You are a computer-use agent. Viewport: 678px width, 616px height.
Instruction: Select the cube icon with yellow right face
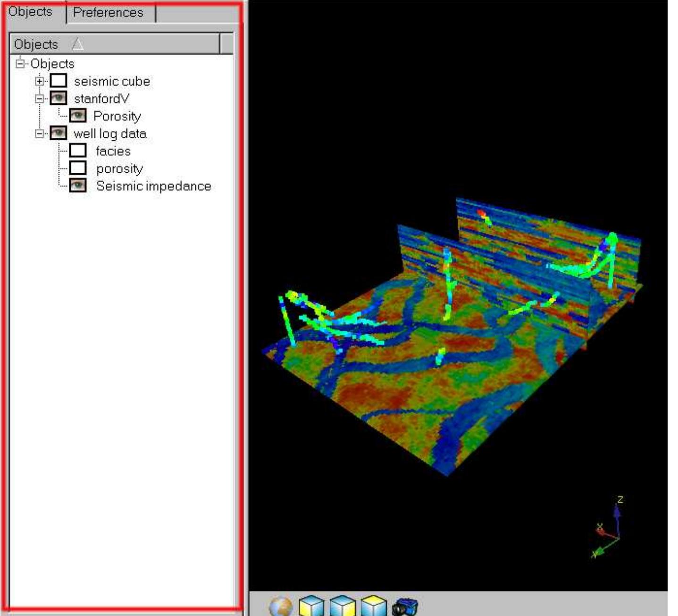343,606
